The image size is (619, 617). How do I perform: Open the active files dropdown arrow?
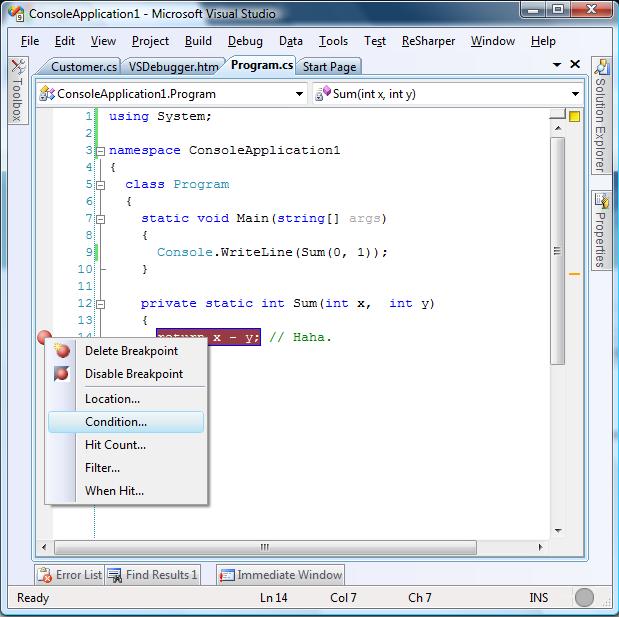[557, 64]
